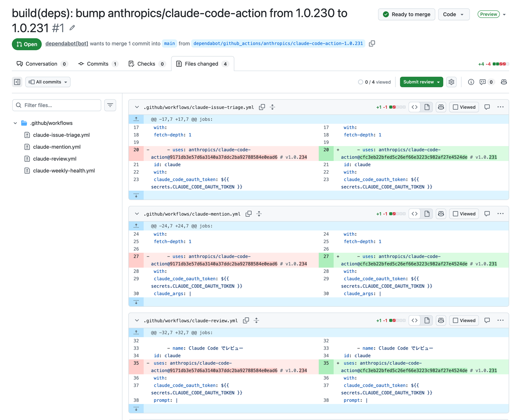
Task: Show source diff for claude-issue-triage.yml
Action: click(x=415, y=107)
